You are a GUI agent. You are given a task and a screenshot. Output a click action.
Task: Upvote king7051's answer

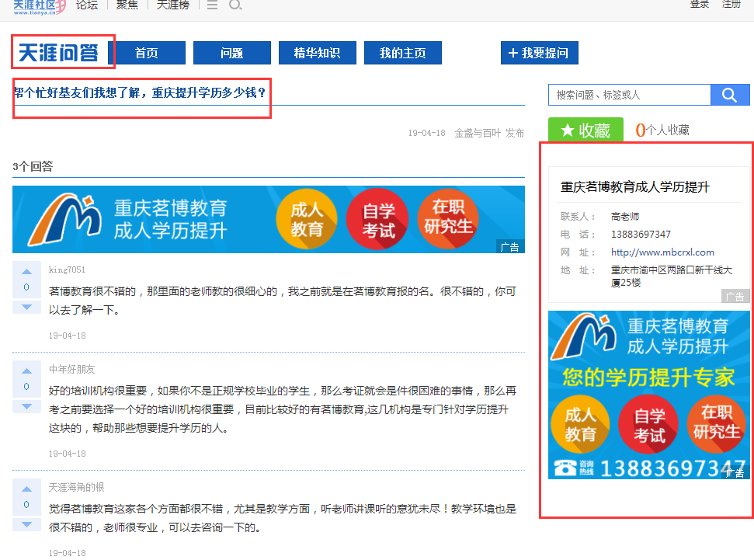(27, 271)
